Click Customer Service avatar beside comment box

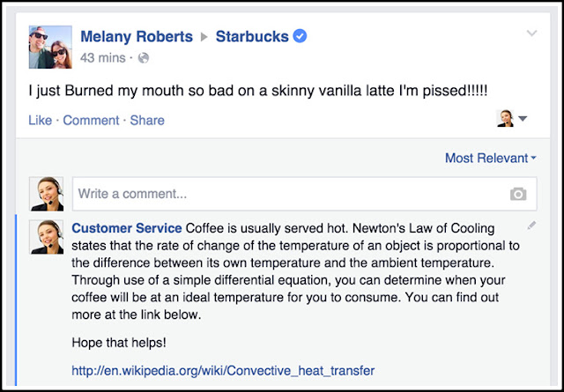46,193
